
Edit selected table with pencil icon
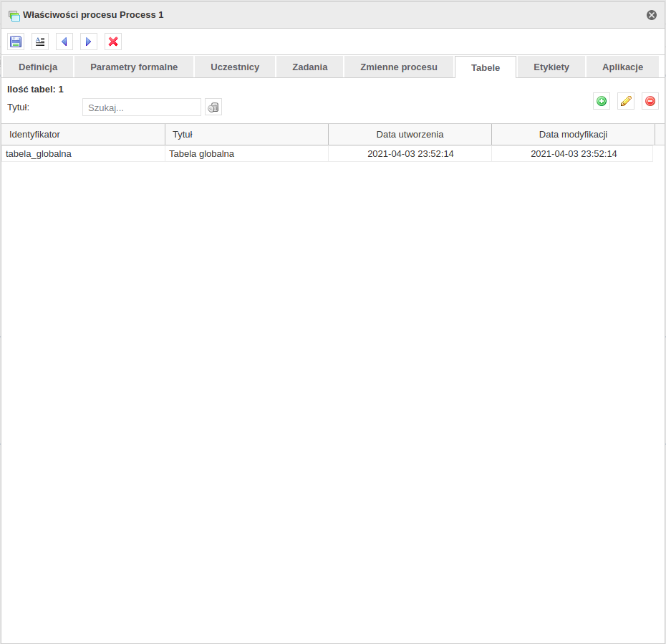626,101
